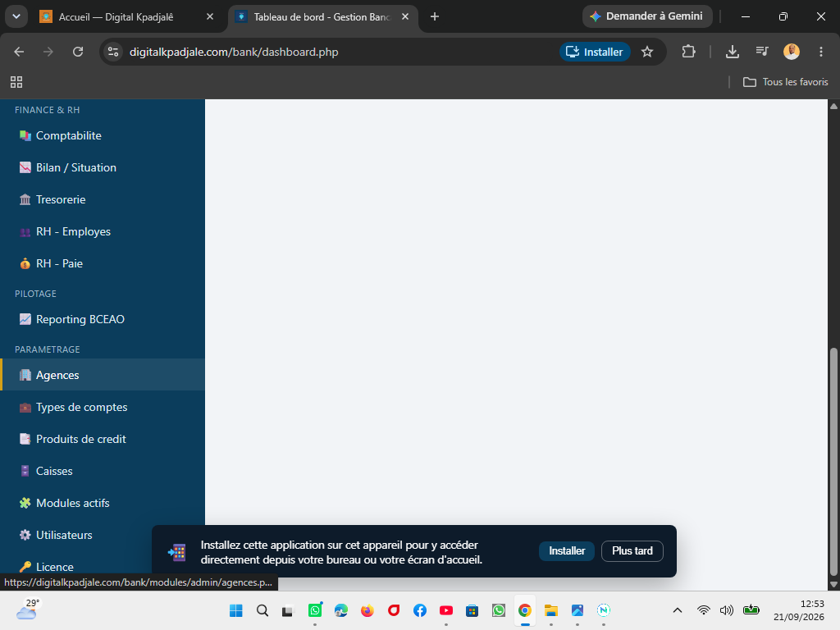Select the Tableau de bord tab

click(x=322, y=17)
